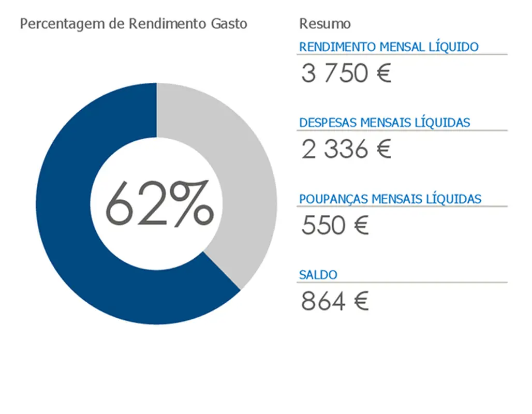This screenshot has height=414, width=532.
Task: Click the divider line under SALDO
Action: click(402, 283)
